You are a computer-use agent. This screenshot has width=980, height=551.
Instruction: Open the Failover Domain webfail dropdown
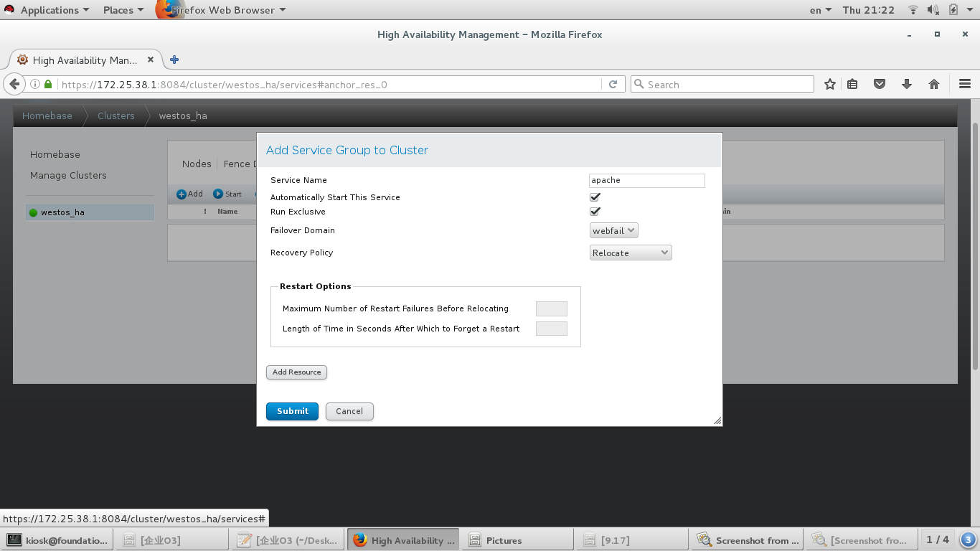[614, 231]
